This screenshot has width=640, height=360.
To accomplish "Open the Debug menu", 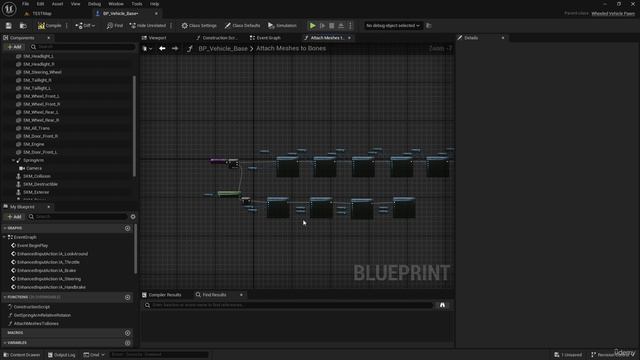I will click(94, 4).
